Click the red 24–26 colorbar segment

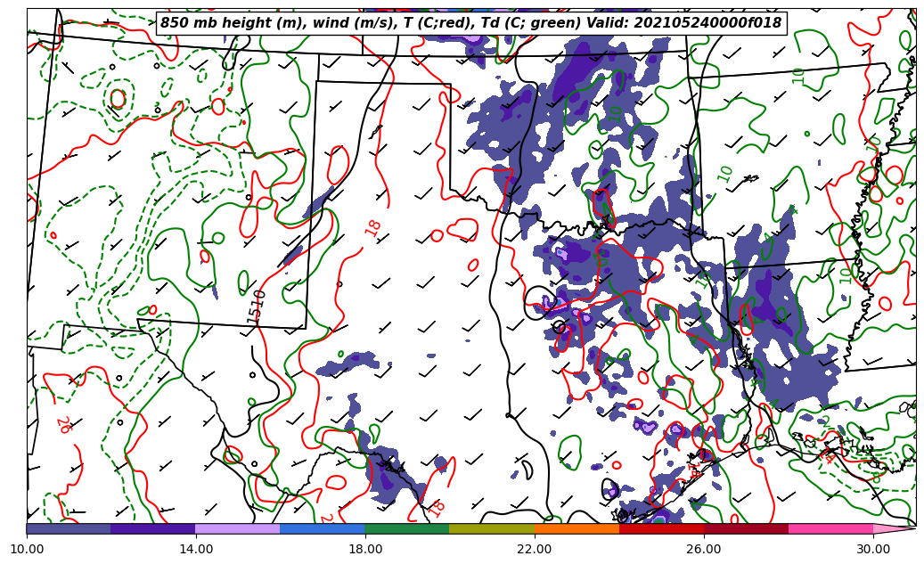(x=661, y=528)
